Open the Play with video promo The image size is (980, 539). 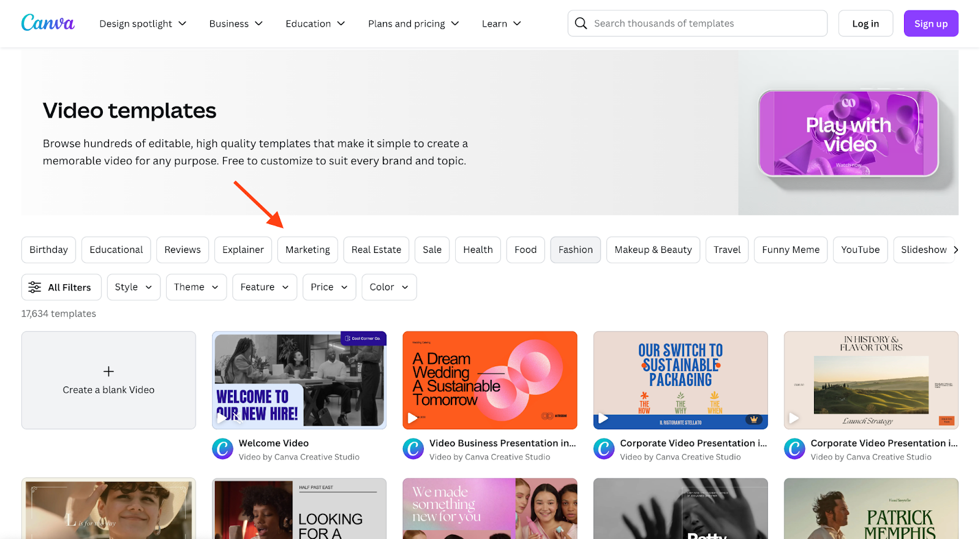848,134
